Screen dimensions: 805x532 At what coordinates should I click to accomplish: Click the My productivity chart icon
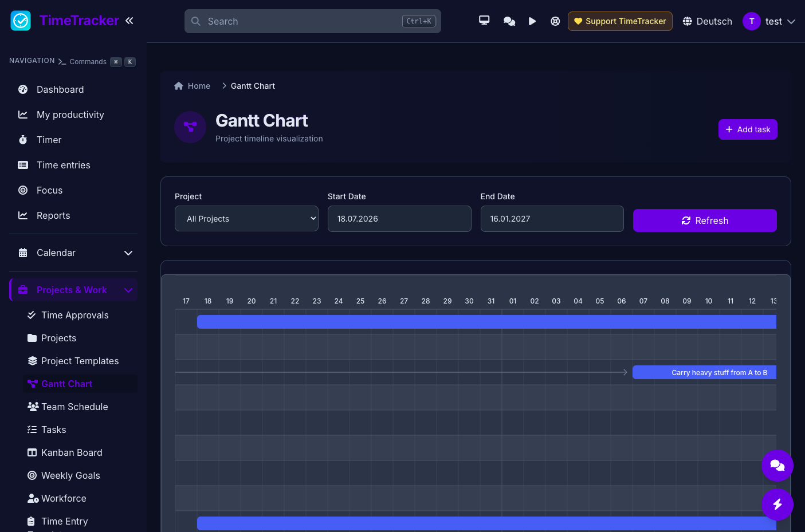coord(23,115)
